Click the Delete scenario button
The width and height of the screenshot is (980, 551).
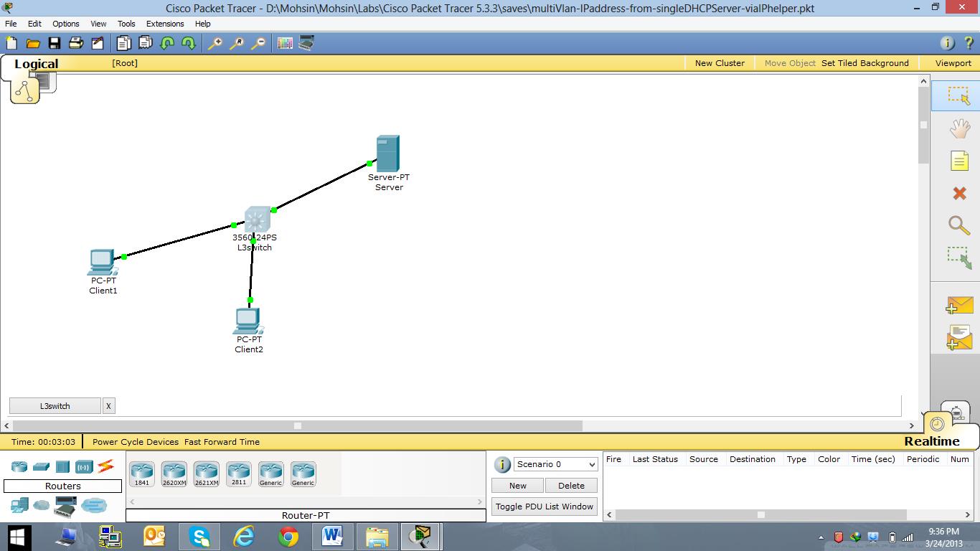571,486
